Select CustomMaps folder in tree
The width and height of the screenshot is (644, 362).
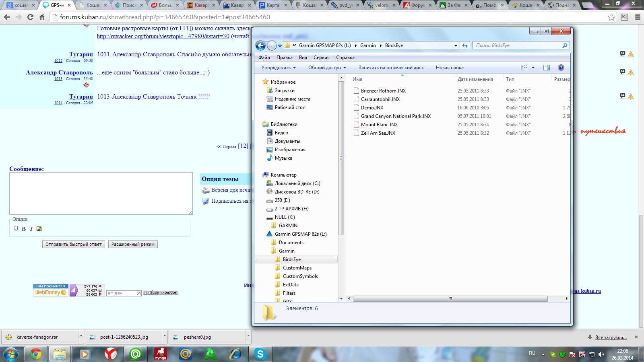pyautogui.click(x=297, y=268)
